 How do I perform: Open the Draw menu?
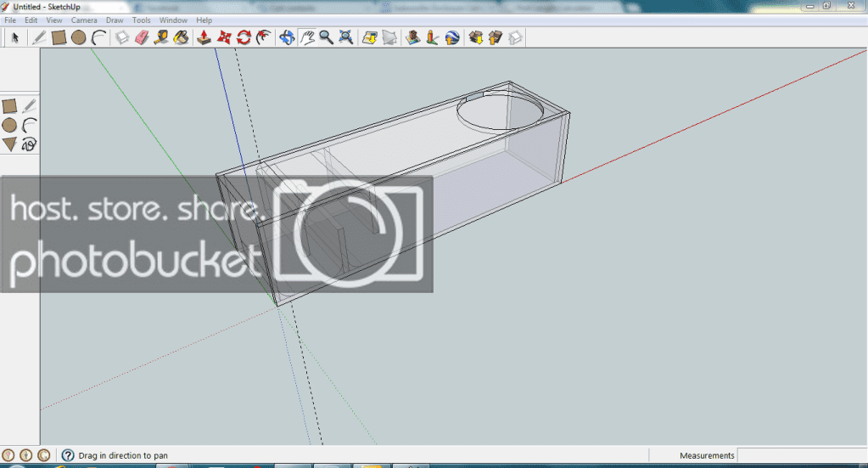tap(115, 20)
